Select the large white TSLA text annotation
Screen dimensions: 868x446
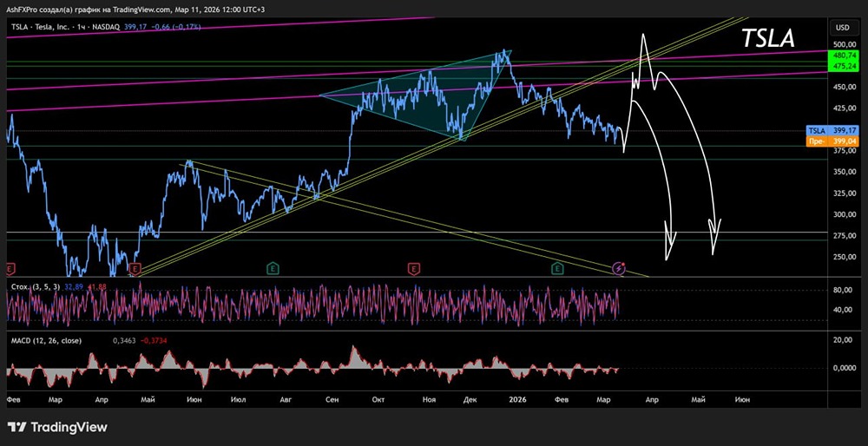(767, 39)
